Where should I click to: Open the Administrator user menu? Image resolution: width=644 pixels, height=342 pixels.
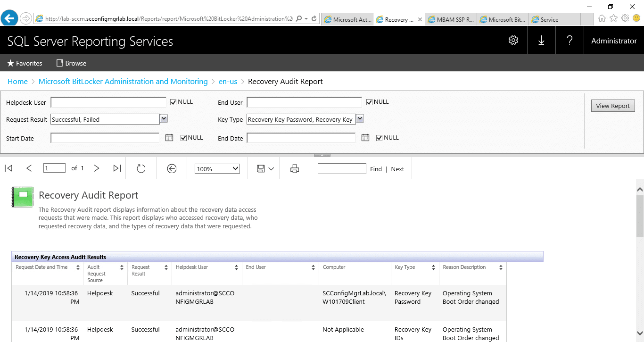point(614,41)
